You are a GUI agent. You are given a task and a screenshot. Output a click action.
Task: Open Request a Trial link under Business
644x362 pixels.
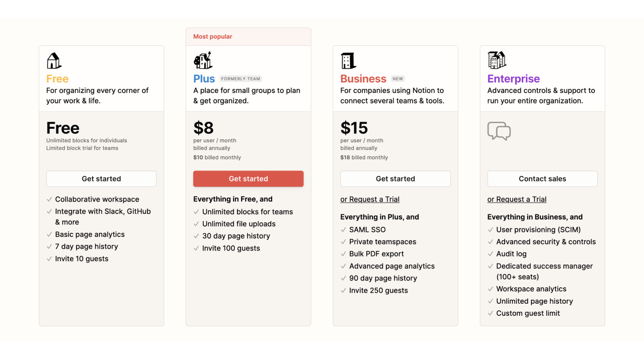click(370, 200)
